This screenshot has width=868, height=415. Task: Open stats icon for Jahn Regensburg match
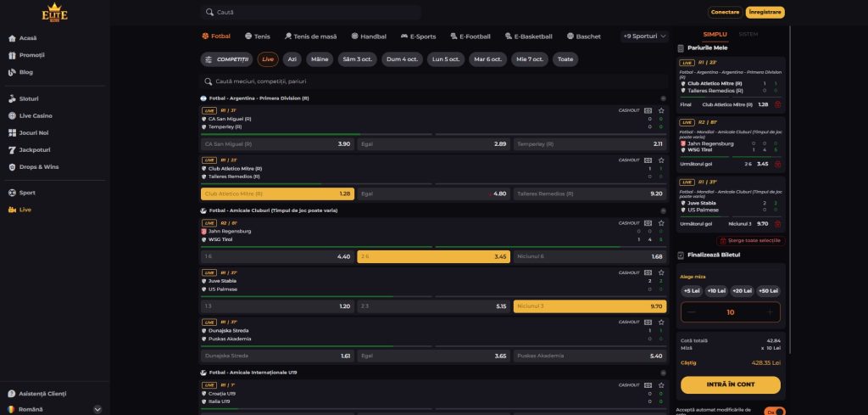[x=648, y=223]
